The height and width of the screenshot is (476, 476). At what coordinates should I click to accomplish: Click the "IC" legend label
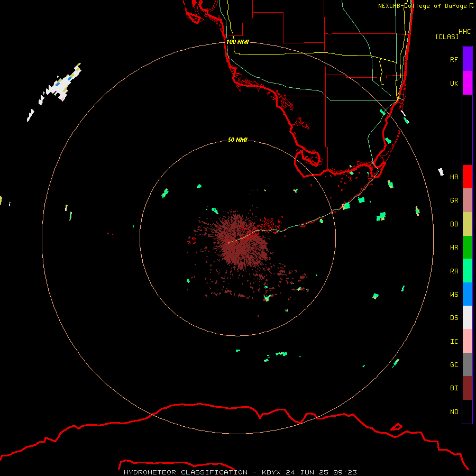pos(454,342)
